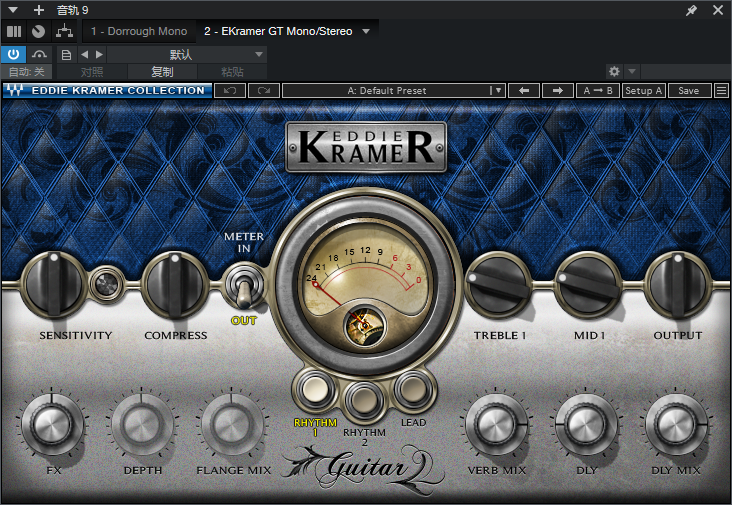Click the DLY knob

(x=585, y=425)
